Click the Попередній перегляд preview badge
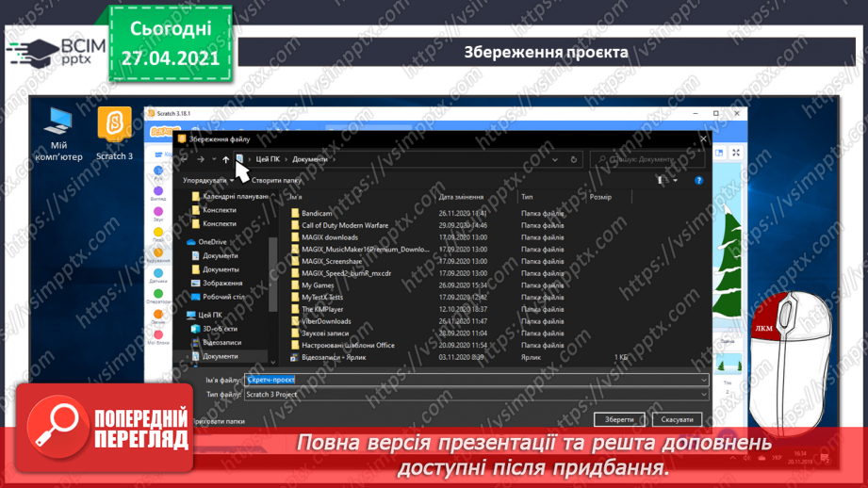Screen dimensions: 868x488 105,428
